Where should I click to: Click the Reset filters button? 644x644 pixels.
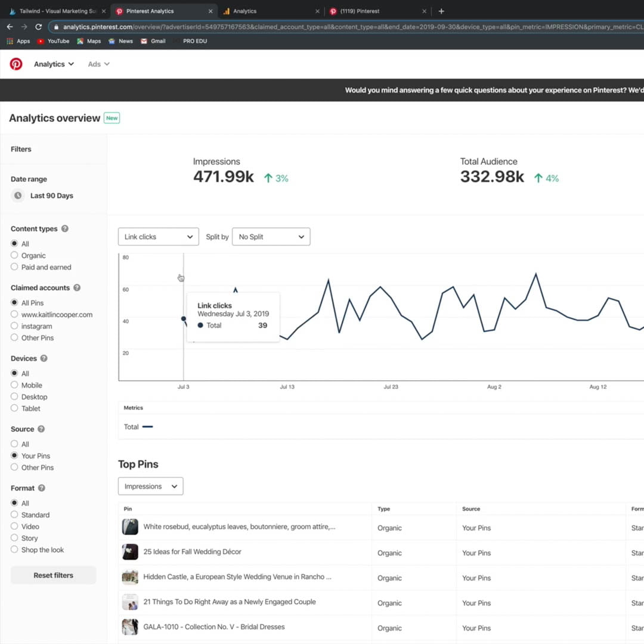pos(53,575)
